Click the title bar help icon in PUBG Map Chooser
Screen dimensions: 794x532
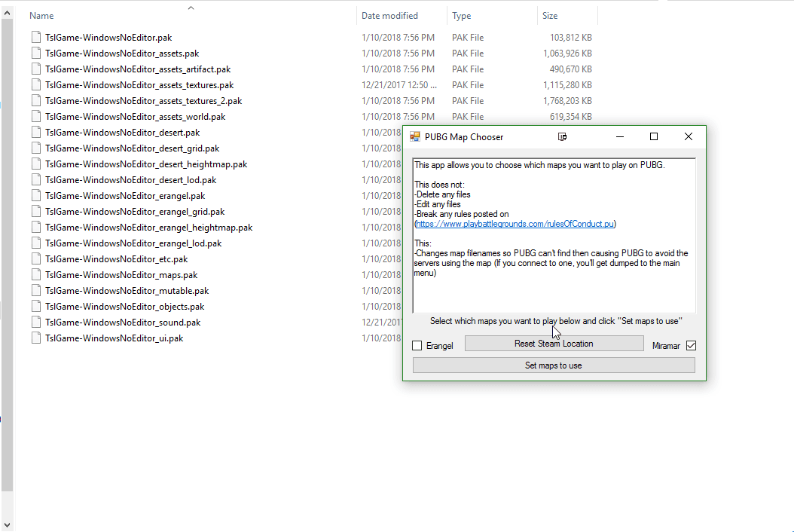[x=562, y=137]
